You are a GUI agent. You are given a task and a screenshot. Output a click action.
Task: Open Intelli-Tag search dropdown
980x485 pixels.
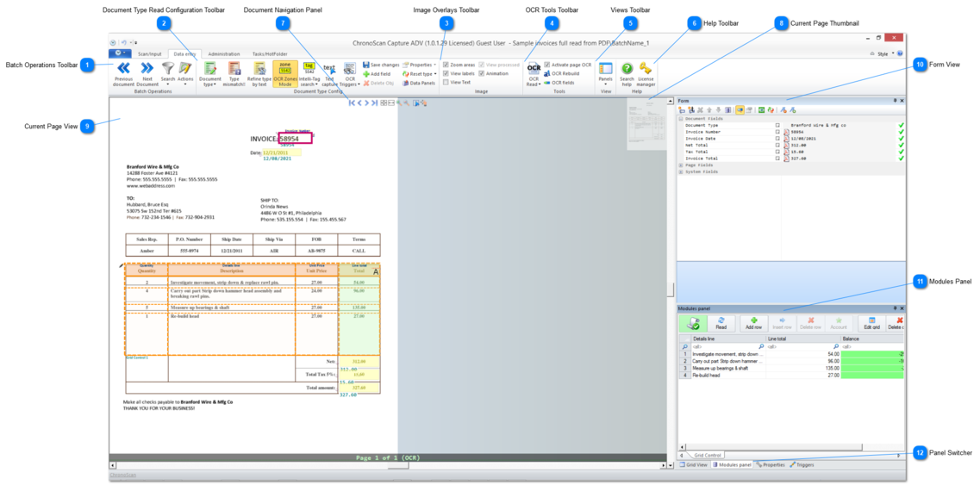(x=309, y=74)
